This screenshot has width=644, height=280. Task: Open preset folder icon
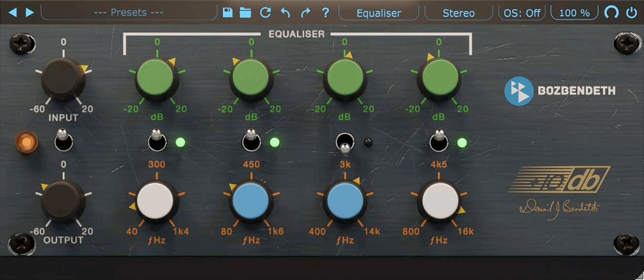tap(246, 12)
